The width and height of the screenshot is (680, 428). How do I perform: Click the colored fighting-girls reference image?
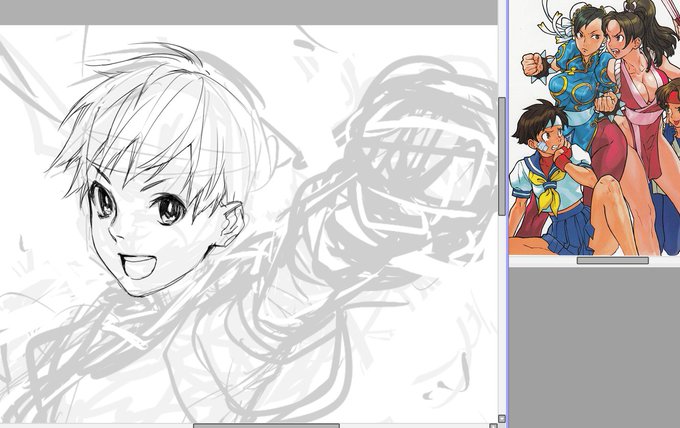[x=595, y=127]
